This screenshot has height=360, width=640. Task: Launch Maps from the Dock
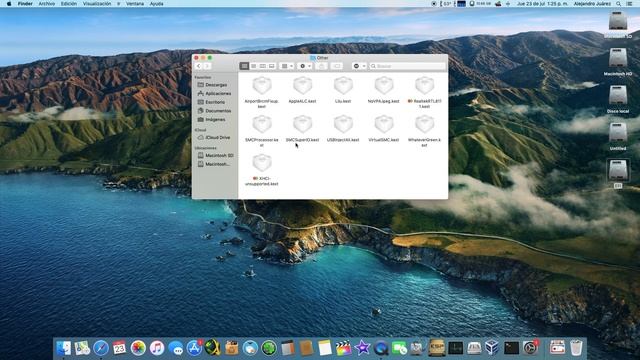82,348
